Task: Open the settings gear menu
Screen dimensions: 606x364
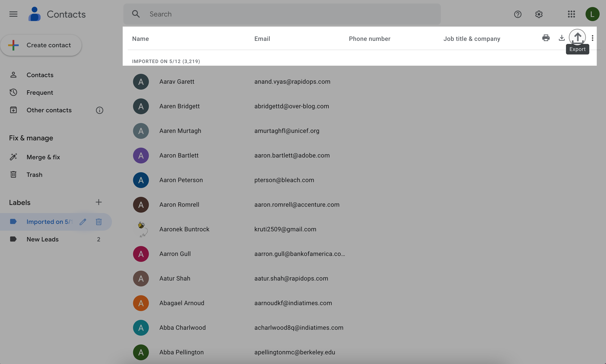Action: 539,14
